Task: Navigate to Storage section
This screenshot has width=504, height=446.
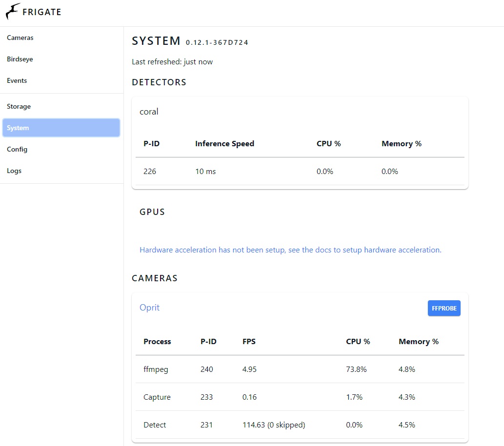Action: [x=19, y=106]
